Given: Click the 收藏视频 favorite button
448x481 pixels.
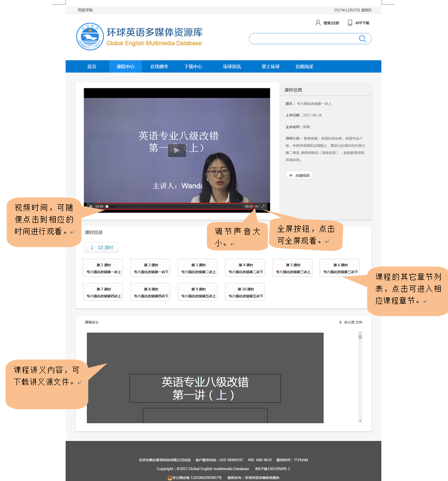Looking at the screenshot, I should coord(299,175).
